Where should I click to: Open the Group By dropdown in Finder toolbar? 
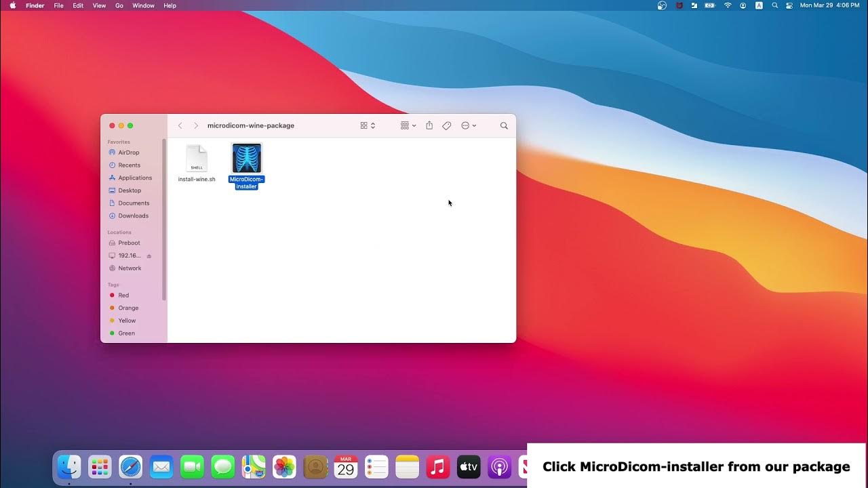[x=408, y=125]
